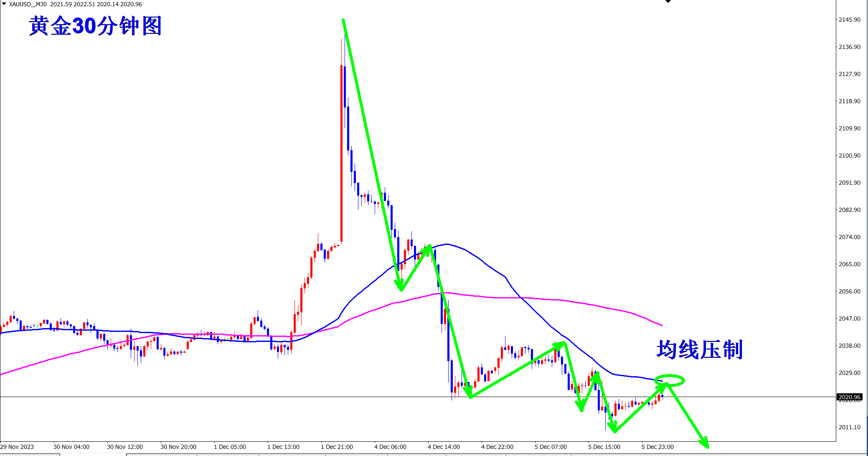Viewport: 868px width, 456px height.
Task: Click the 29 Nov 2023 date label
Action: click(x=17, y=447)
